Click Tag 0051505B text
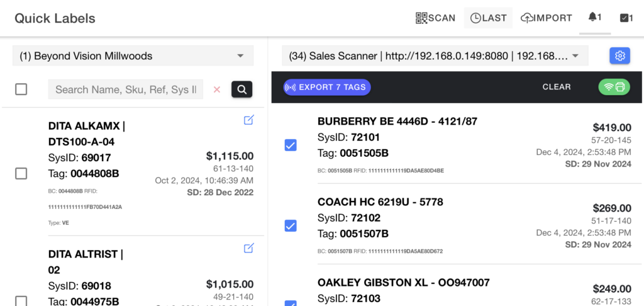644x306 pixels. (x=353, y=154)
